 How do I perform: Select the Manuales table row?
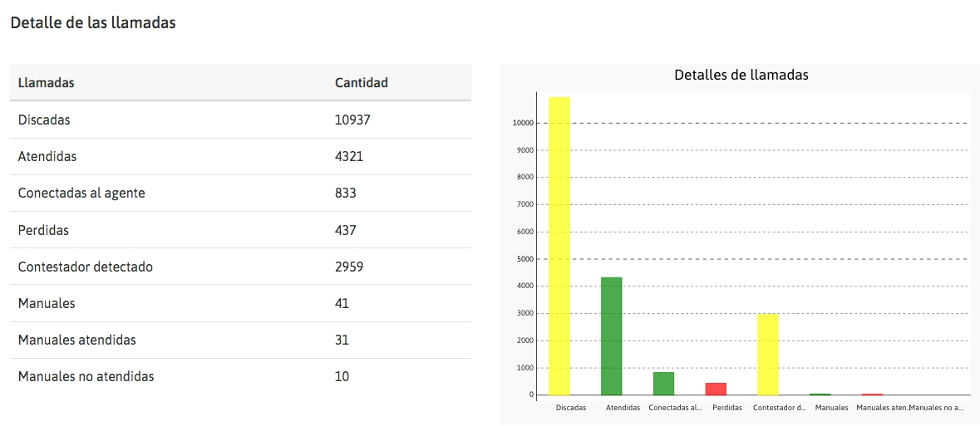[240, 304]
